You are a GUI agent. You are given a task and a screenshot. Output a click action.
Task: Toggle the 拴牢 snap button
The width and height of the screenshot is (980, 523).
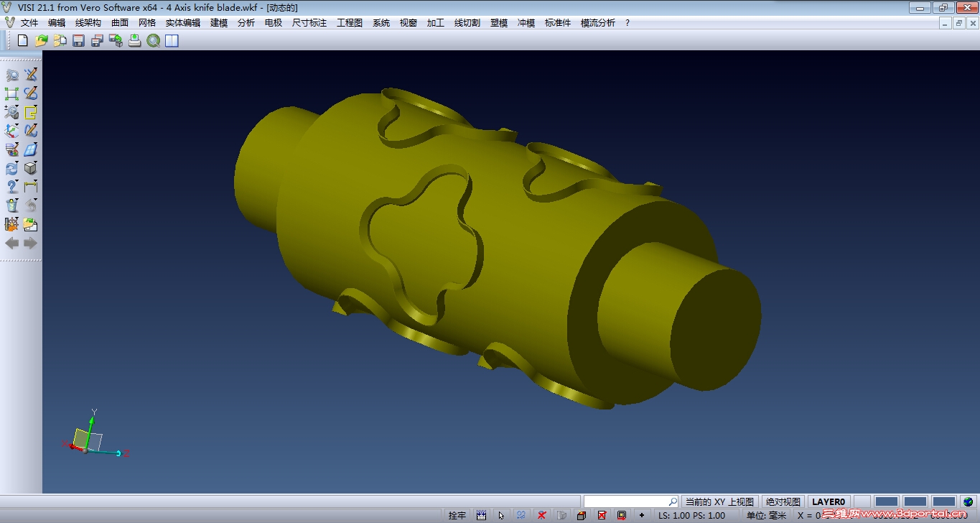(457, 515)
